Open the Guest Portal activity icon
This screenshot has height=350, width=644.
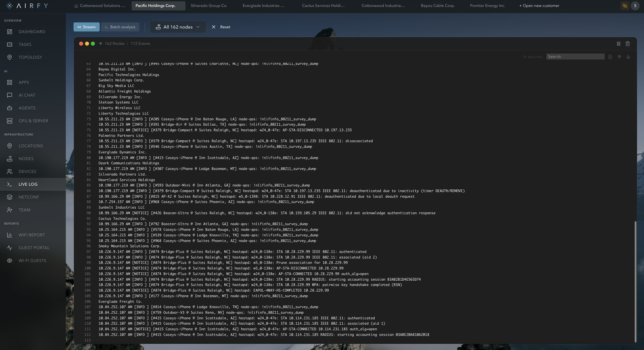click(x=10, y=248)
